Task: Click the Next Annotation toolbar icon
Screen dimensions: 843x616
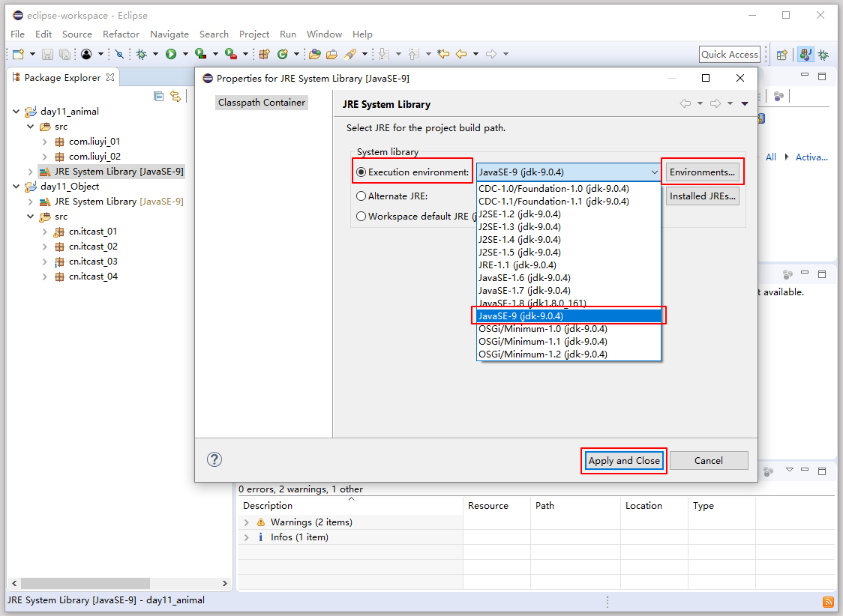Action: click(x=383, y=54)
